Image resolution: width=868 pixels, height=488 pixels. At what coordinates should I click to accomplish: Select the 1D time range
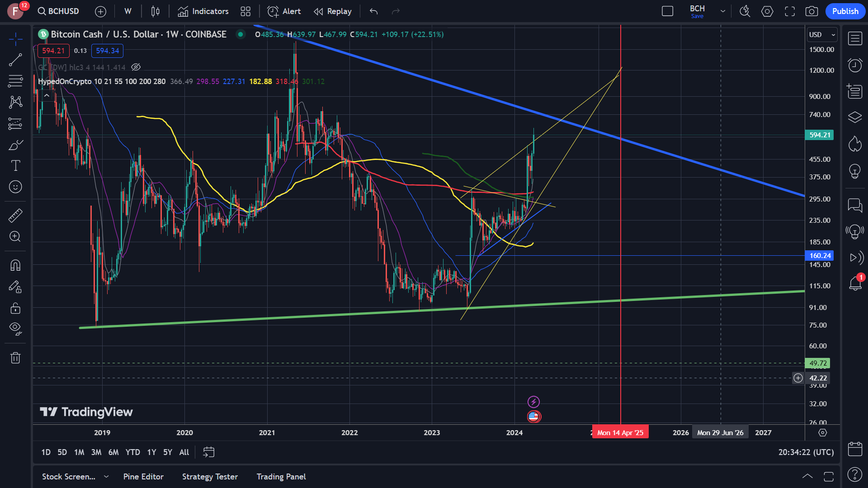[46, 452]
